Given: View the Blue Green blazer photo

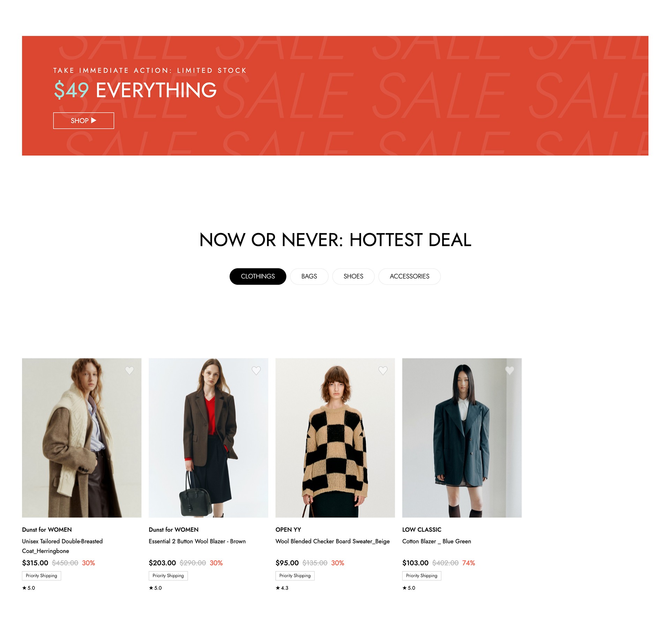Looking at the screenshot, I should point(462,437).
